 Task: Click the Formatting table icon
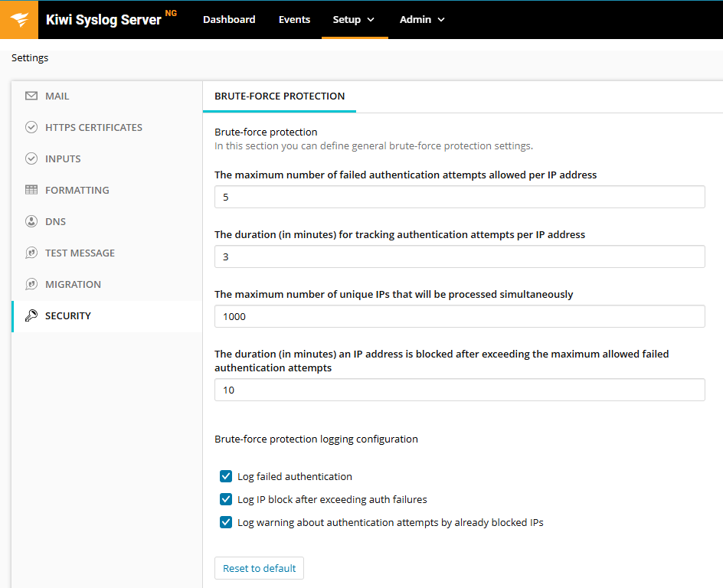[31, 191]
